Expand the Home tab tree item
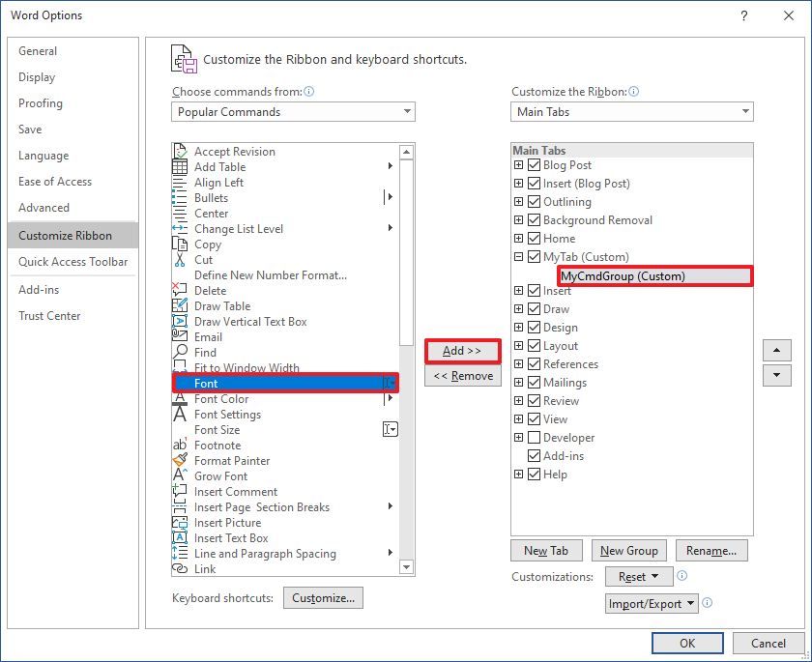Screen dimensions: 812x662 [x=518, y=238]
